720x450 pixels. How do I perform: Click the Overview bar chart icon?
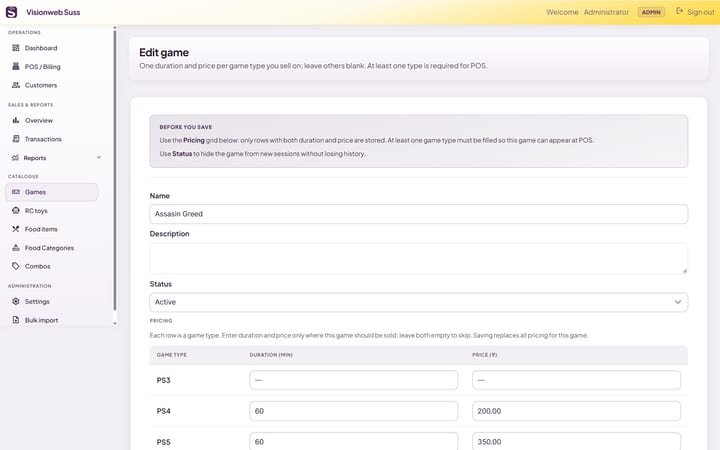(x=16, y=120)
